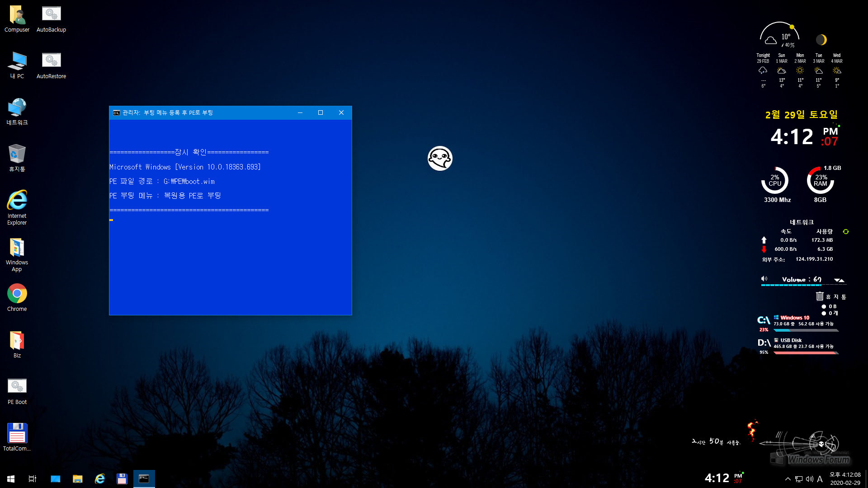
Task: Open the taskbar date and time
Action: tap(845, 479)
